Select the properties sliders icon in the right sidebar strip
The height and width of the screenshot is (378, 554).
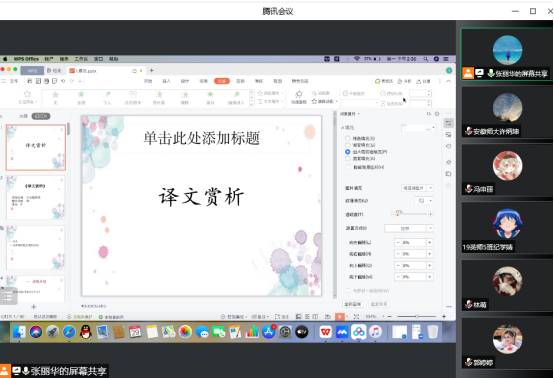[x=449, y=123]
